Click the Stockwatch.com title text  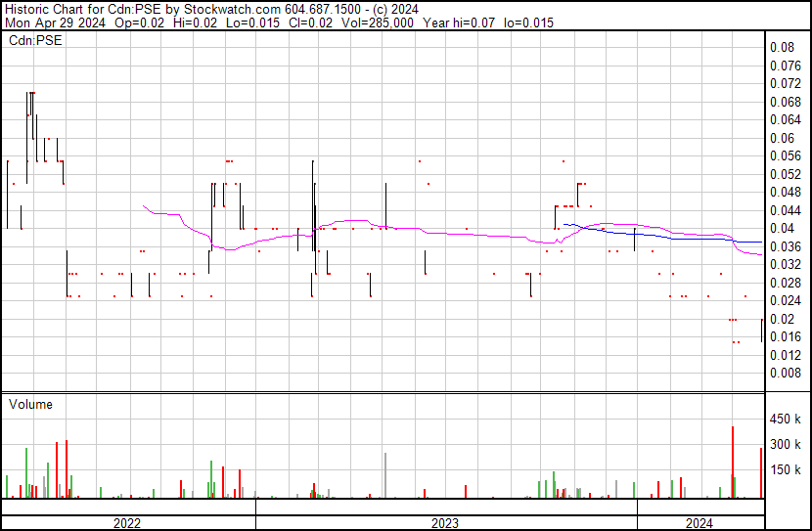pos(233,10)
